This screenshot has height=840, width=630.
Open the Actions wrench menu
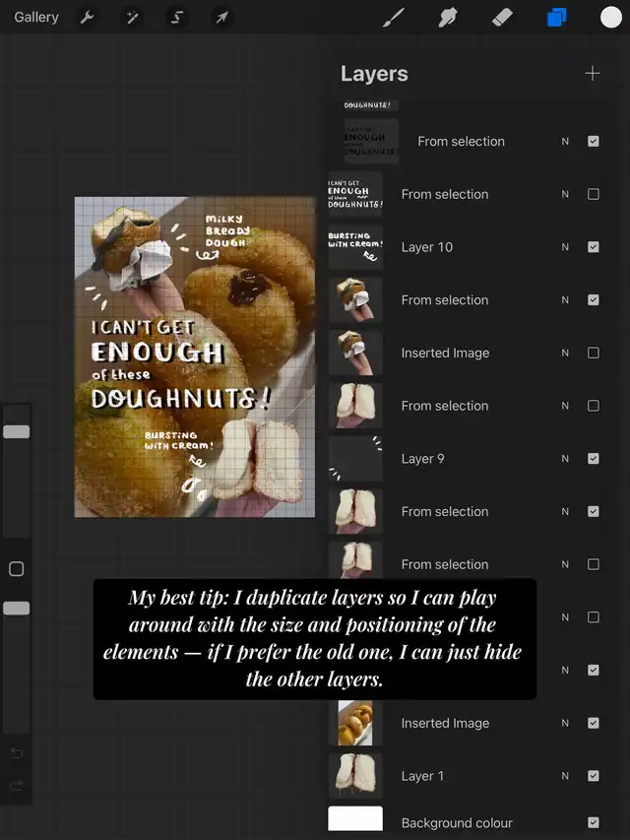tap(87, 18)
